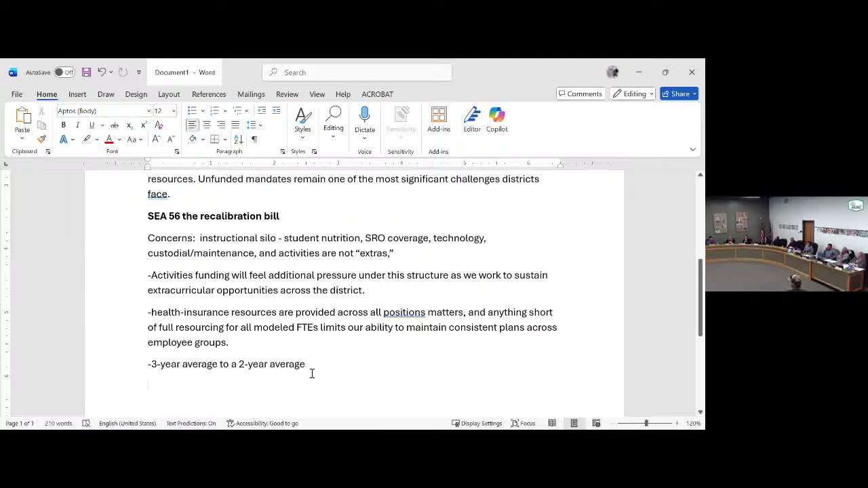Activate the Format Painter brush

pyautogui.click(x=41, y=140)
